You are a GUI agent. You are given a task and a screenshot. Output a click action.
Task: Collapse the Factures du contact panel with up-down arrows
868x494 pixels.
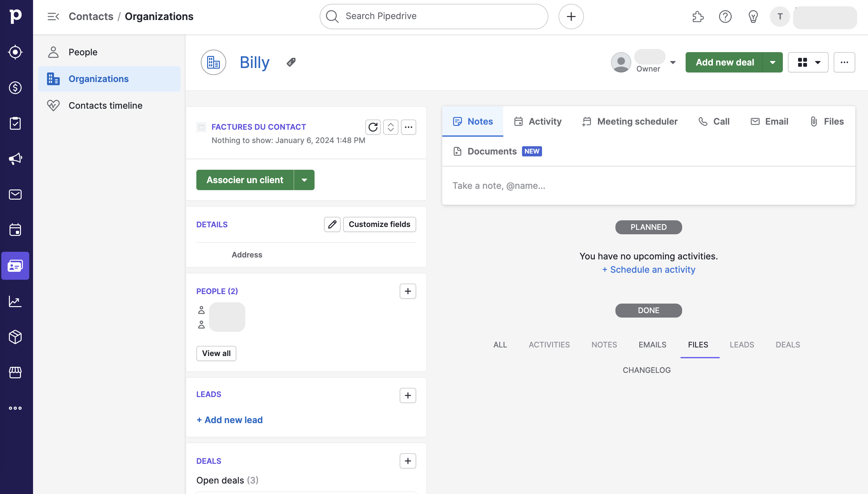coord(390,127)
